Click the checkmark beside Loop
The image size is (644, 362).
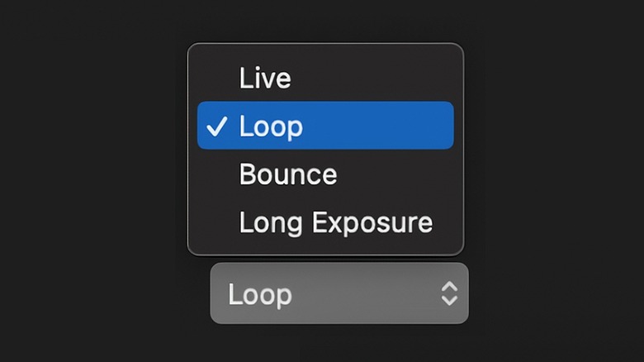click(217, 126)
